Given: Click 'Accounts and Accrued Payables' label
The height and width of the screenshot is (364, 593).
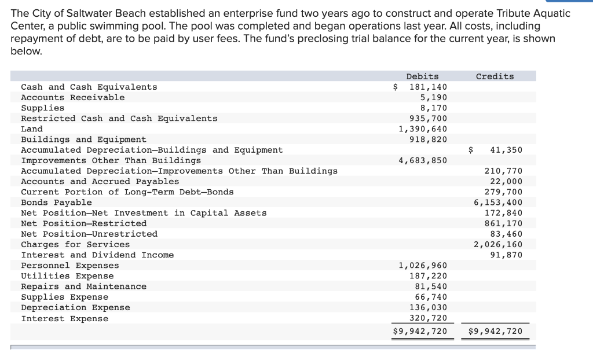Looking at the screenshot, I should click(100, 182).
